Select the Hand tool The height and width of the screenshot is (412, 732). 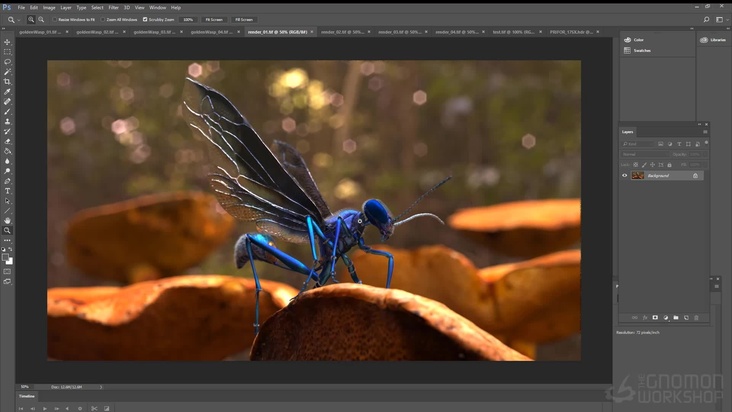click(7, 220)
